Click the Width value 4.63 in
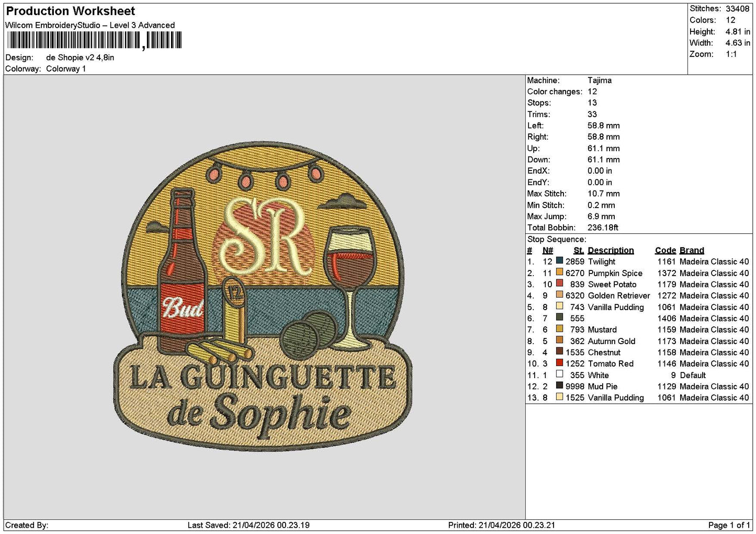Image resolution: width=756 pixels, height=534 pixels. pos(738,43)
